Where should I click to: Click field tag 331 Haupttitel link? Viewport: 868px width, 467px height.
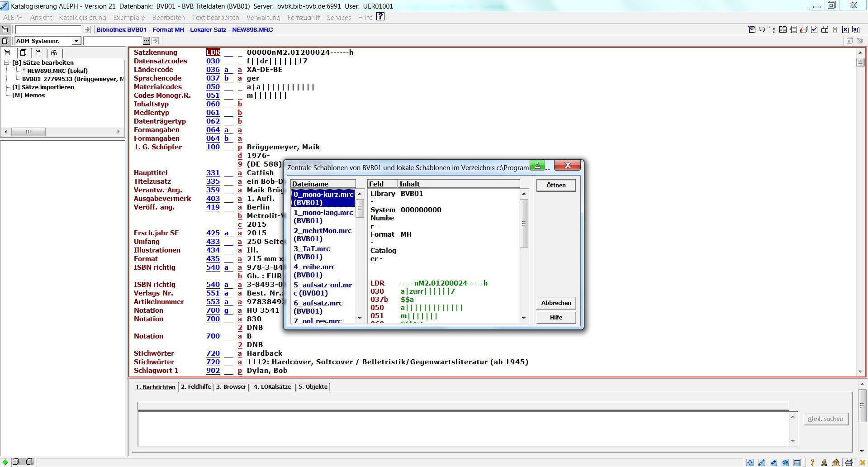tap(213, 173)
